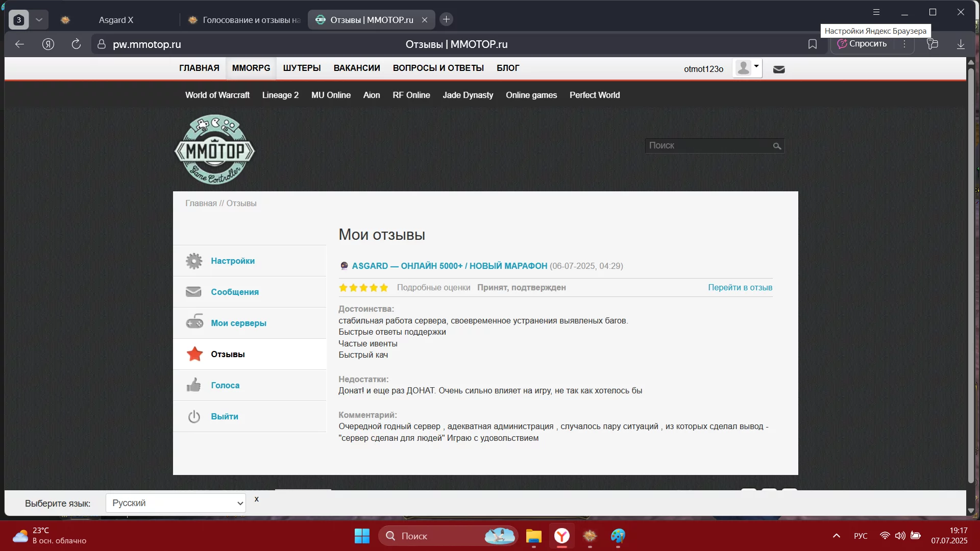Open the ГЛАВНАЯ menu item
The image size is (980, 551).
199,68
